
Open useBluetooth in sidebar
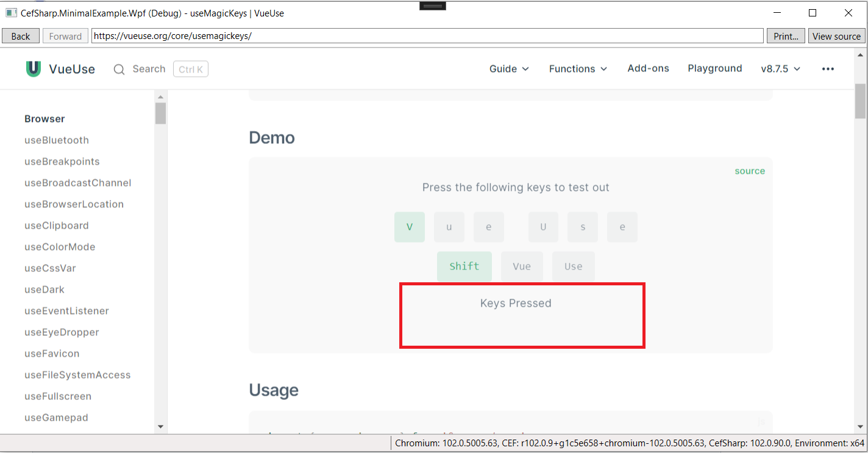(x=57, y=140)
